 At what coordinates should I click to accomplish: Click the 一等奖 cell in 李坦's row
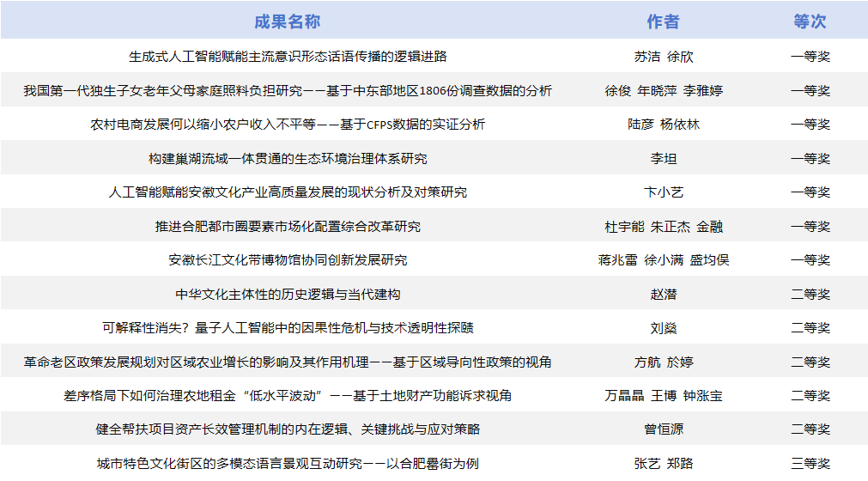pyautogui.click(x=810, y=159)
